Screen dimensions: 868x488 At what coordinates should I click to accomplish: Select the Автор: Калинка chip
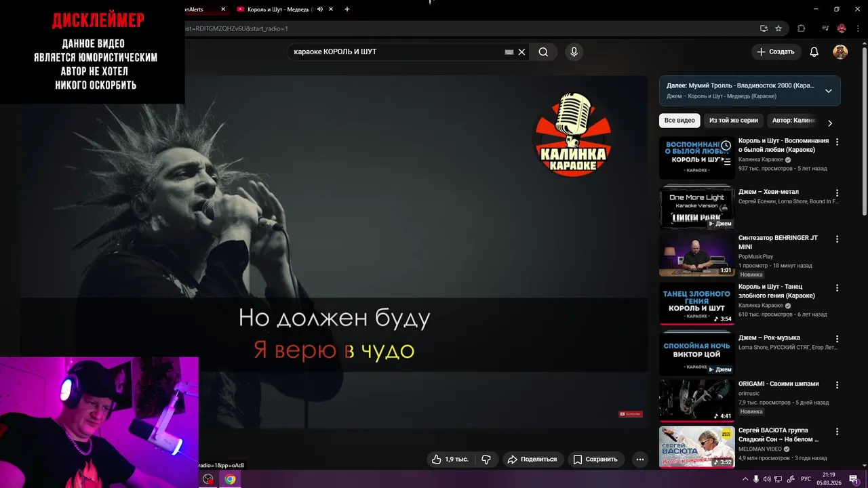[793, 121]
